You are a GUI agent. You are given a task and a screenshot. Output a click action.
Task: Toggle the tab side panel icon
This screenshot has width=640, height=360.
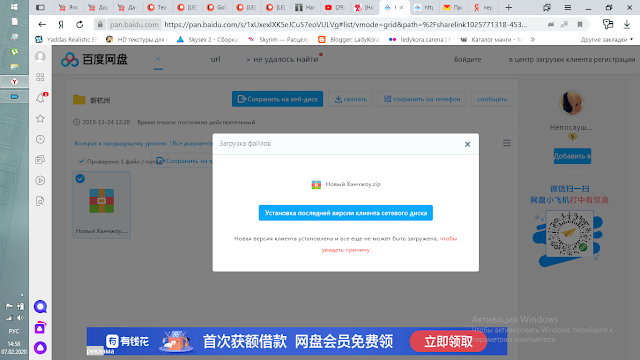pos(40,7)
